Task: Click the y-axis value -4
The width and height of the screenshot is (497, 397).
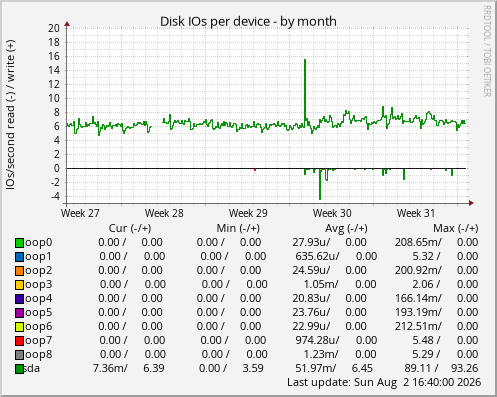Action: (55, 196)
